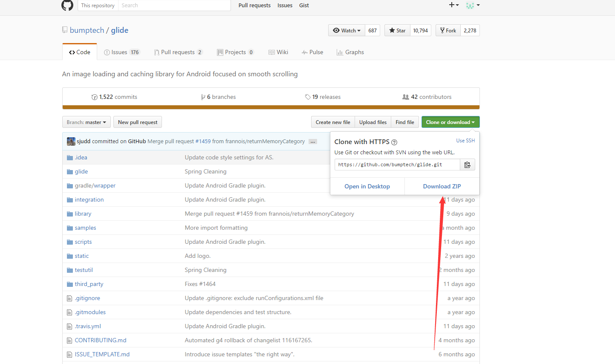Click sjudd's avatar in commit bar

tap(71, 142)
